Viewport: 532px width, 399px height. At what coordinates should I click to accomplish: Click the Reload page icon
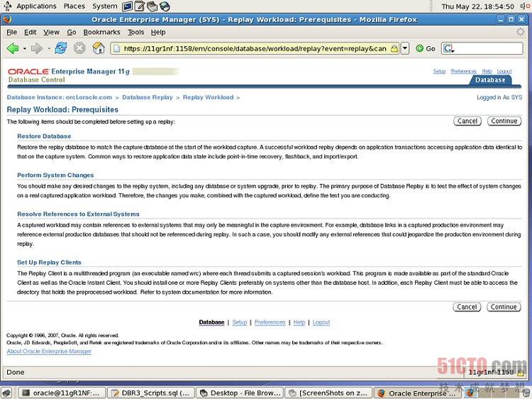pos(61,48)
